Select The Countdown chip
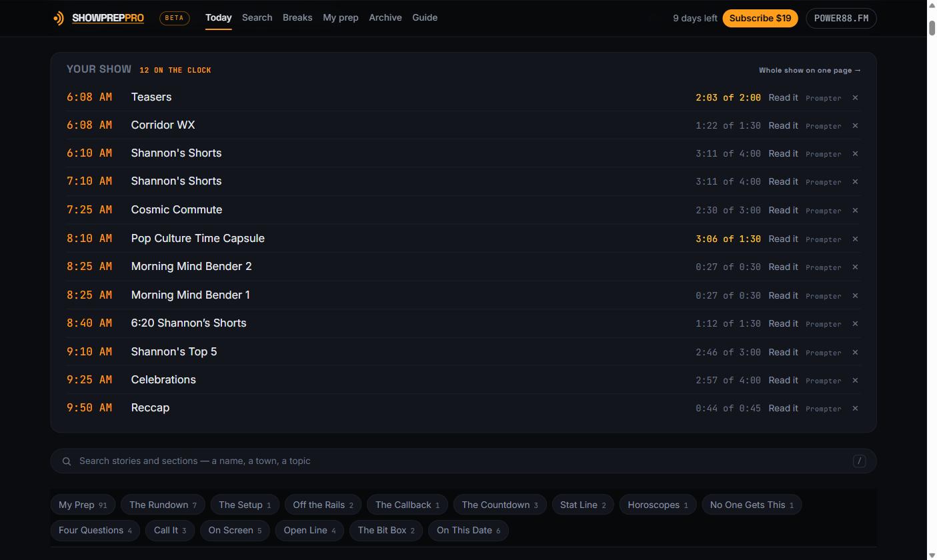This screenshot has height=560, width=937. [x=500, y=505]
